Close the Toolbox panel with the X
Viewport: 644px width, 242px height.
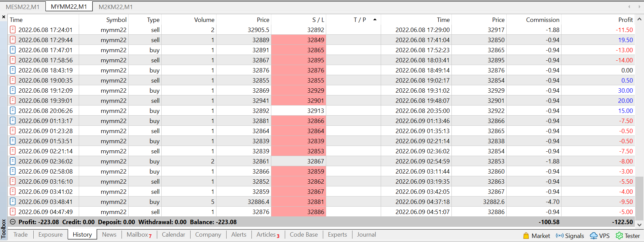click(4, 17)
